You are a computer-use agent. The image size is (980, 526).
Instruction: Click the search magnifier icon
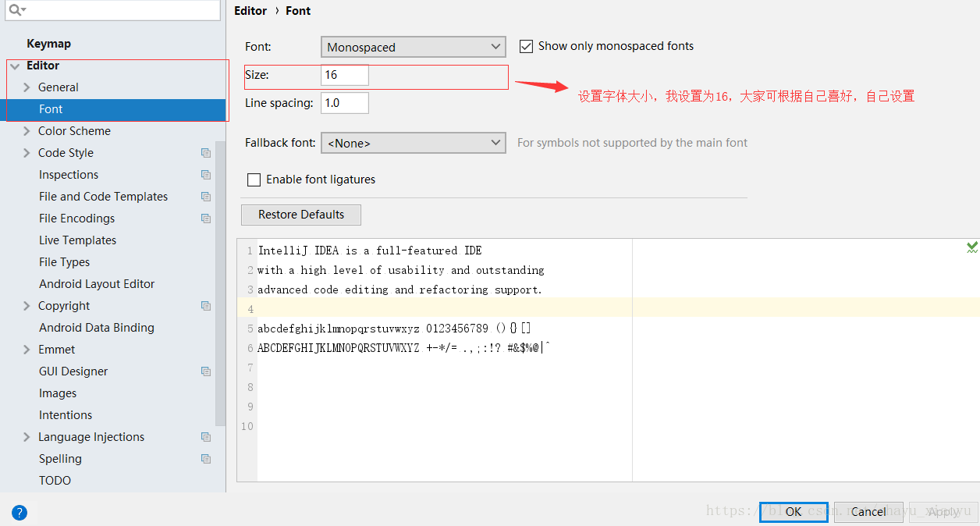click(x=16, y=10)
